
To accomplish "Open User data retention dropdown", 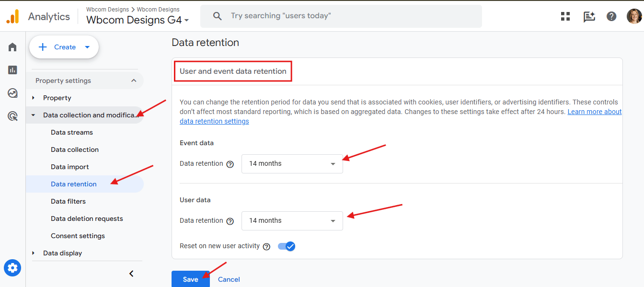I will [x=292, y=221].
